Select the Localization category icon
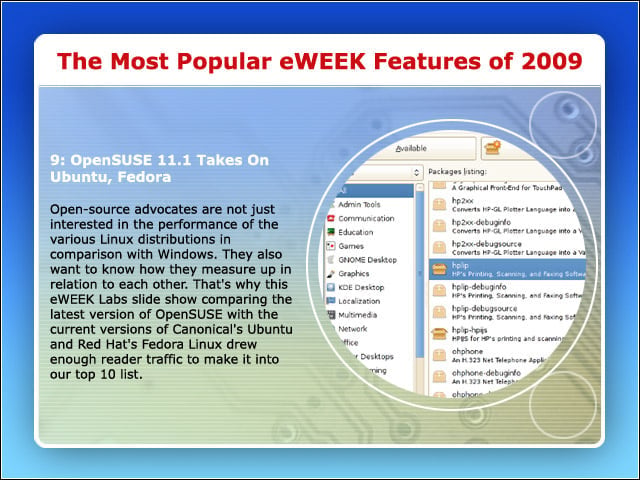Image resolution: width=640 pixels, height=480 pixels. coord(331,301)
